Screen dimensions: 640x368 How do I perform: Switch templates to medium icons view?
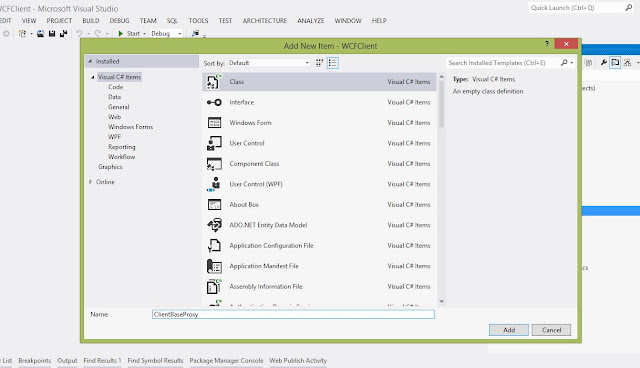pos(320,63)
